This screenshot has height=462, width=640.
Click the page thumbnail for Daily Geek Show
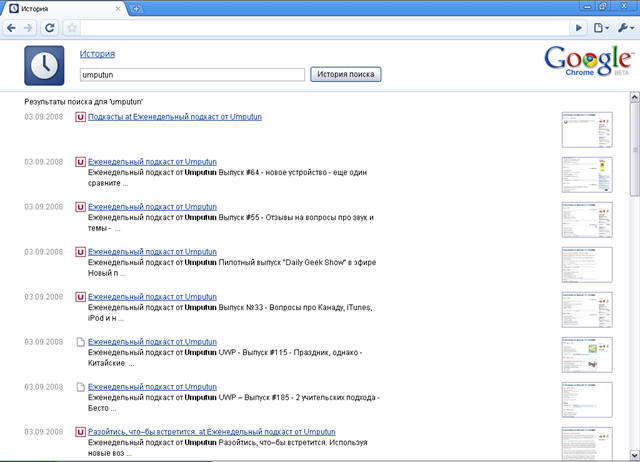pos(587,265)
